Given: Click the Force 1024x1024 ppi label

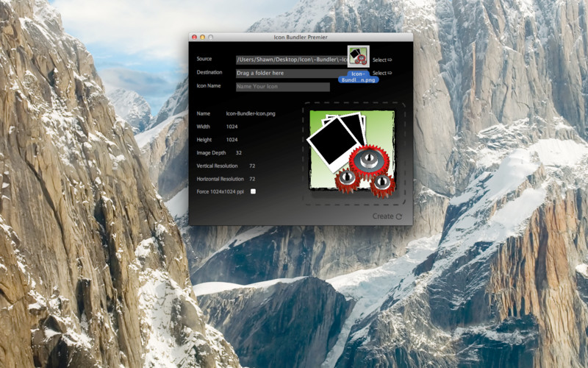Looking at the screenshot, I should click(x=218, y=191).
